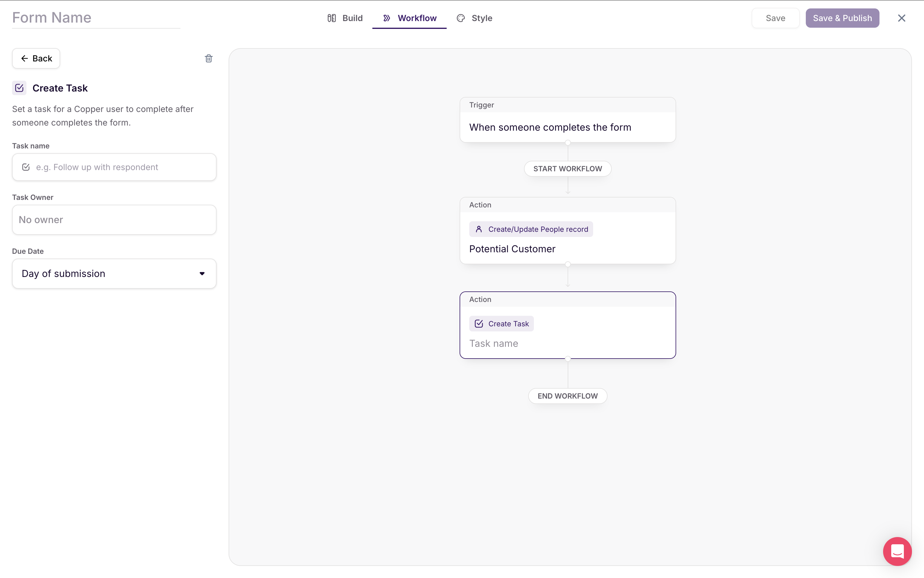This screenshot has width=924, height=578.
Task: Click the Workflow double-chevron icon
Action: 387,18
